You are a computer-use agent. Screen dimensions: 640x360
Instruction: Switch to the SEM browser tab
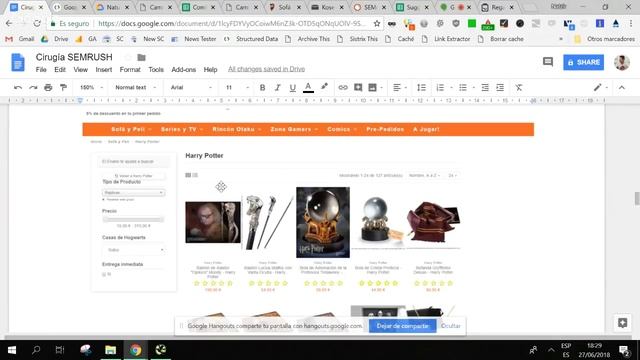369,7
